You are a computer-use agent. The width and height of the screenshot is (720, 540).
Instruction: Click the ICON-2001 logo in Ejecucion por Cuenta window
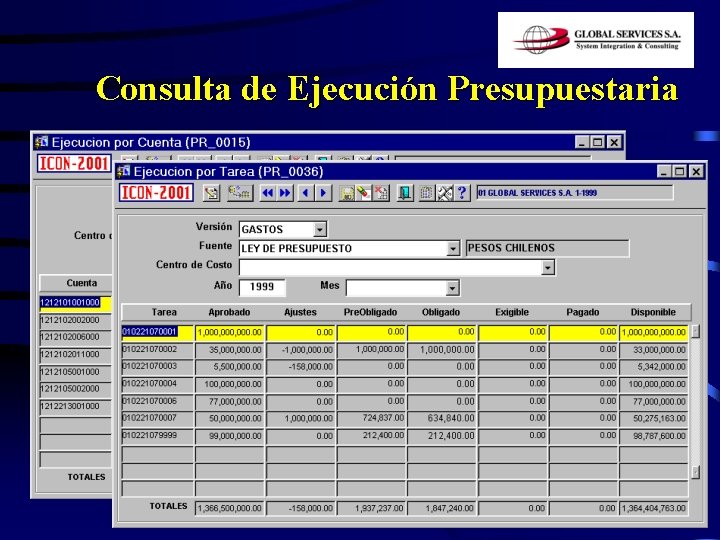coord(74,163)
